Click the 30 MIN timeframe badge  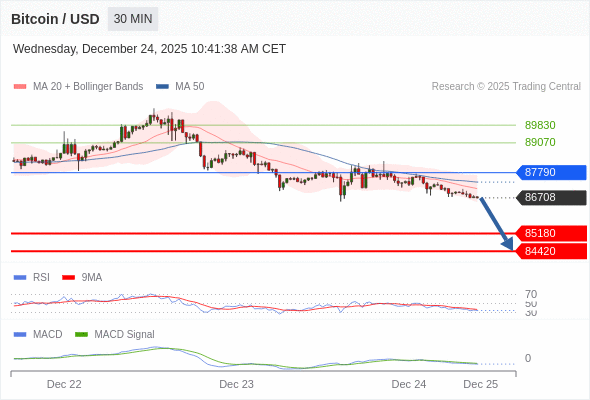coord(133,19)
